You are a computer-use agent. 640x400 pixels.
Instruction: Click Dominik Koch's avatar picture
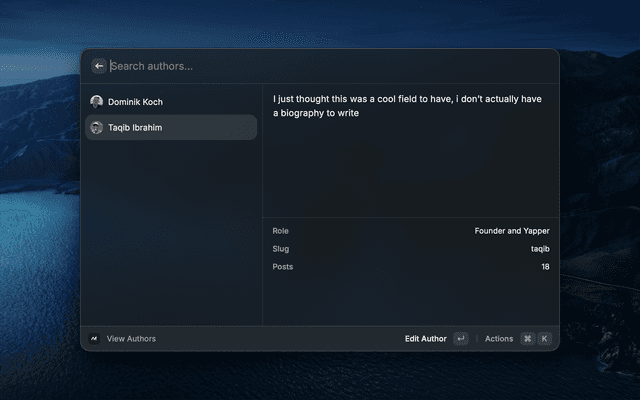[x=97, y=102]
